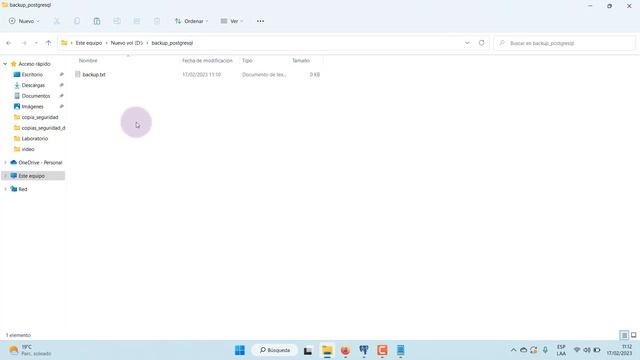640x360 pixels.
Task: Click the Copy icon in toolbar
Action: (x=77, y=21)
